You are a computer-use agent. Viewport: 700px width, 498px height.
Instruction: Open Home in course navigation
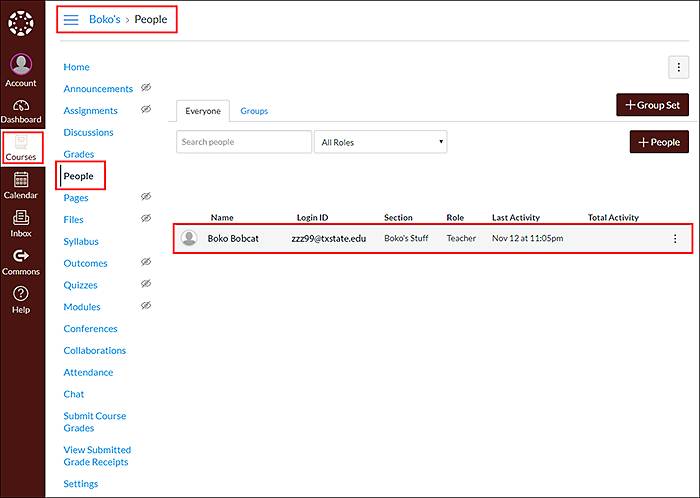76,67
